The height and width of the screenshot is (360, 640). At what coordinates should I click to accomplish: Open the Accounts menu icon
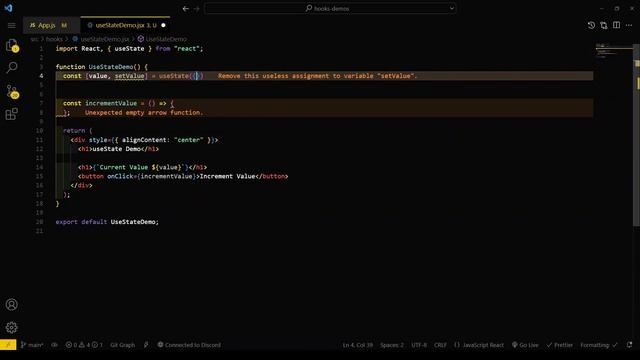[11, 304]
